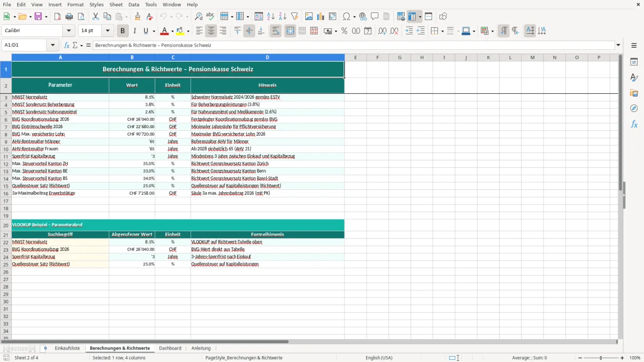This screenshot has height=362, width=644.
Task: Click the AutoFilter funnel icon
Action: (295, 17)
